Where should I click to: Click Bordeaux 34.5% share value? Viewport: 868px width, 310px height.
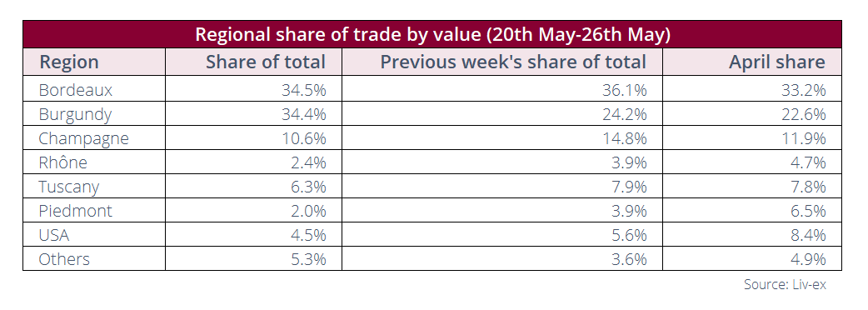coord(304,90)
